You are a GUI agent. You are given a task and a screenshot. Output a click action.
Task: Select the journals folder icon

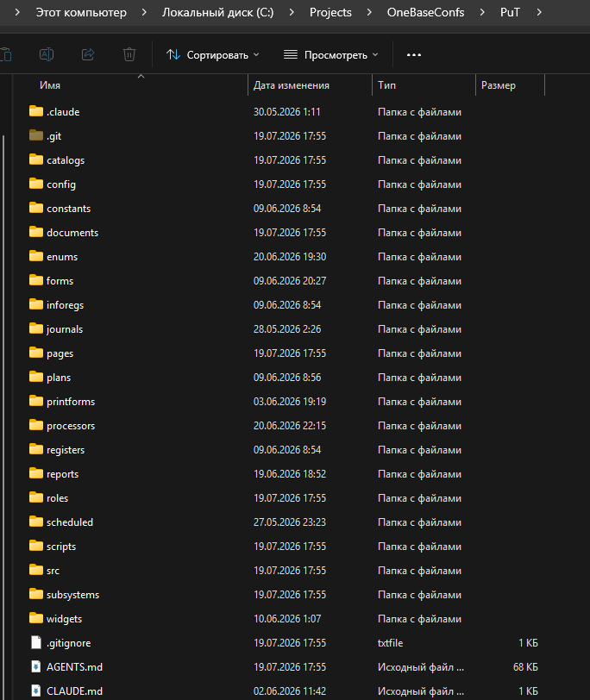pos(36,328)
